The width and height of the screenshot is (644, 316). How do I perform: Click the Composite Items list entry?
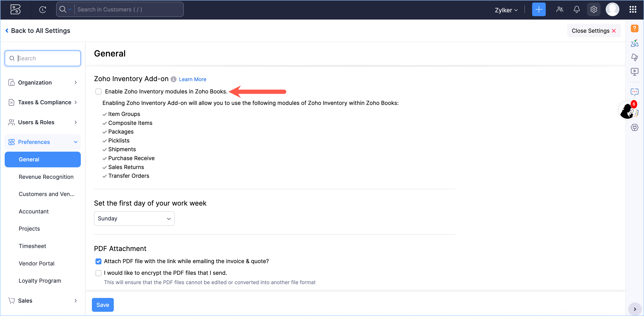point(130,123)
